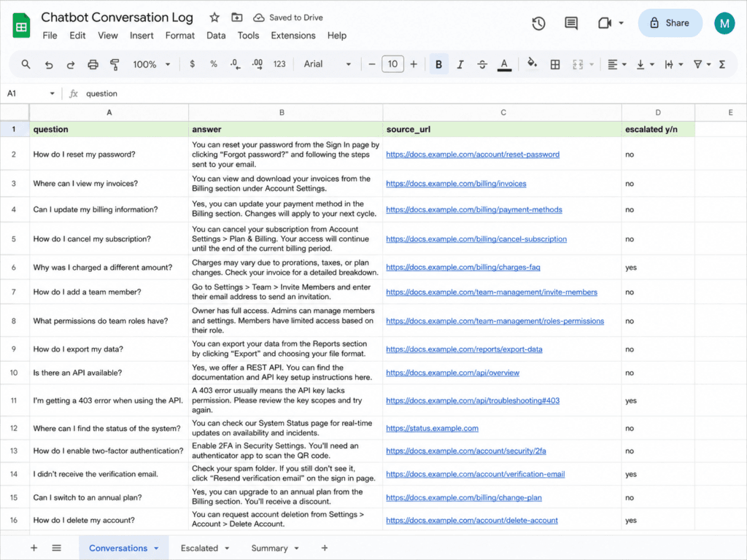Screen dimensions: 747x560
Task: Undo the last action
Action: 49,64
